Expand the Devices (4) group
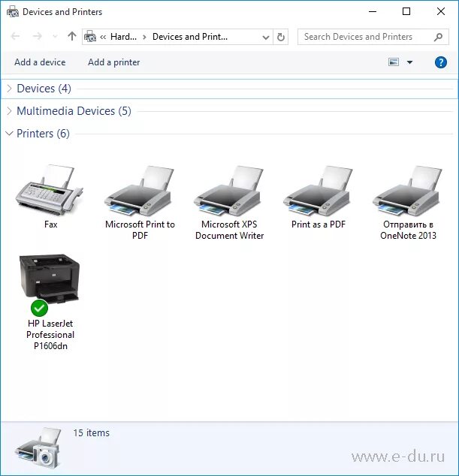 pyautogui.click(x=10, y=89)
